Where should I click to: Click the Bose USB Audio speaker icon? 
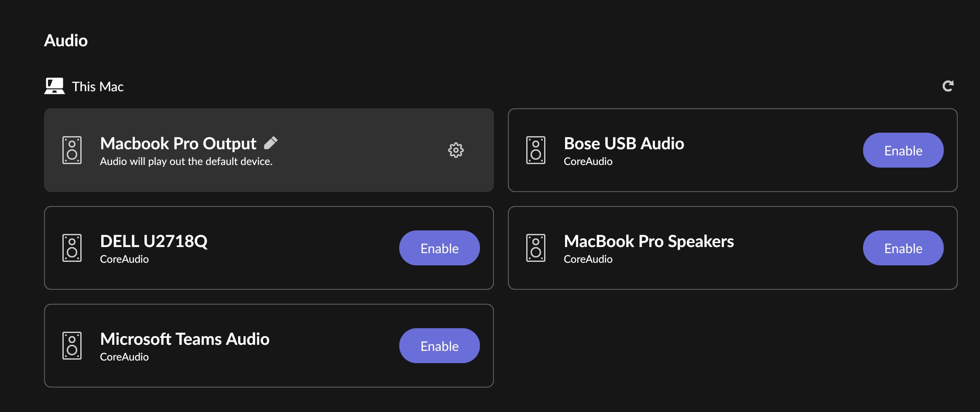(x=536, y=150)
